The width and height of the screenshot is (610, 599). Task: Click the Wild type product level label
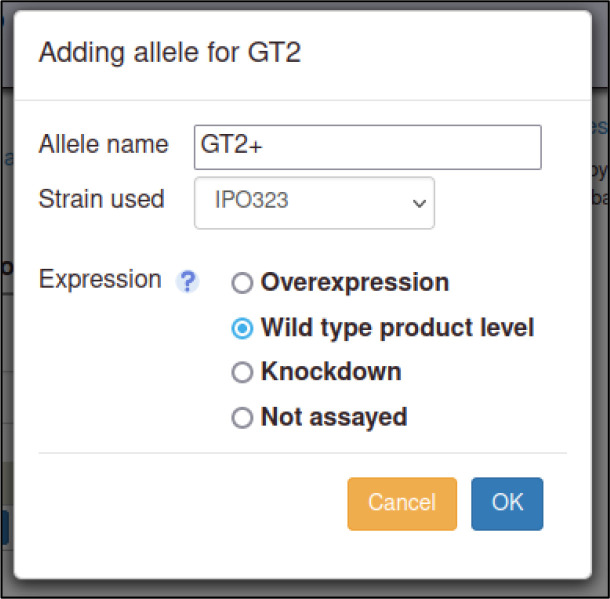pyautogui.click(x=397, y=328)
